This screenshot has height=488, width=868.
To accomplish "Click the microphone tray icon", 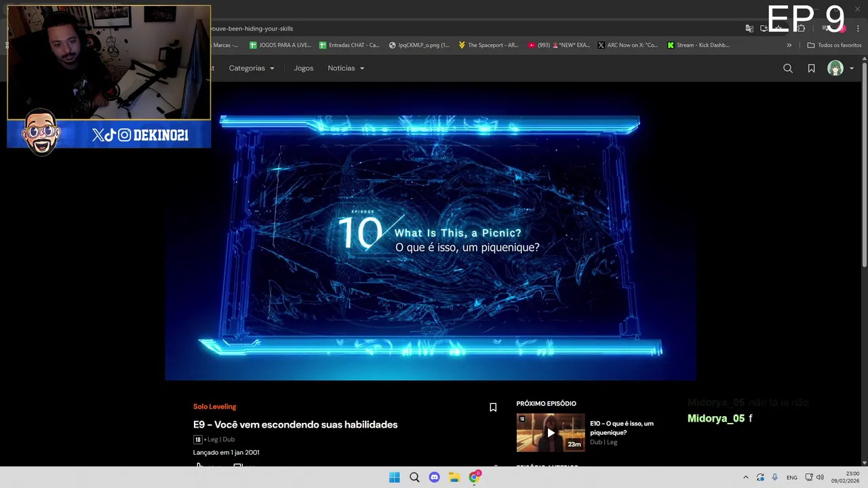I will coord(774,477).
